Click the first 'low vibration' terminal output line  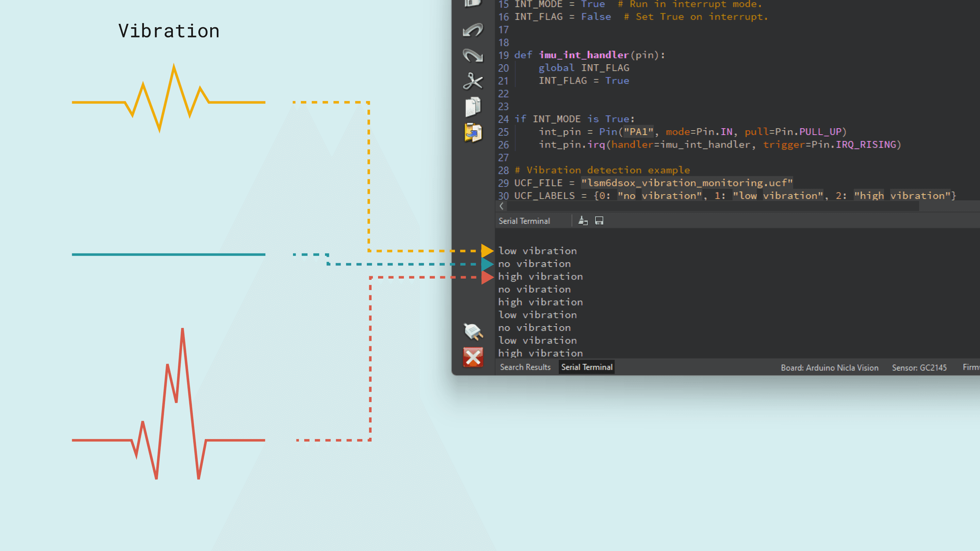pos(537,251)
